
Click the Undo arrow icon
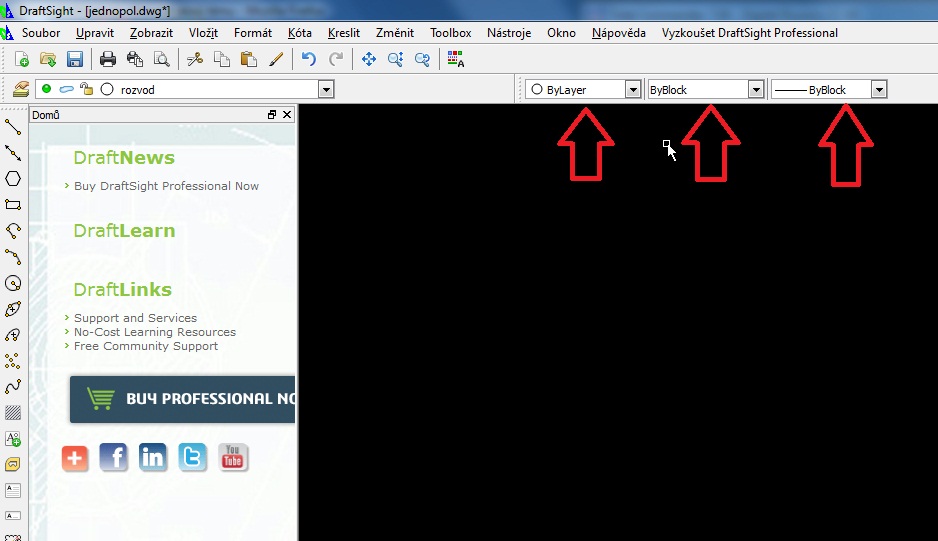(309, 59)
